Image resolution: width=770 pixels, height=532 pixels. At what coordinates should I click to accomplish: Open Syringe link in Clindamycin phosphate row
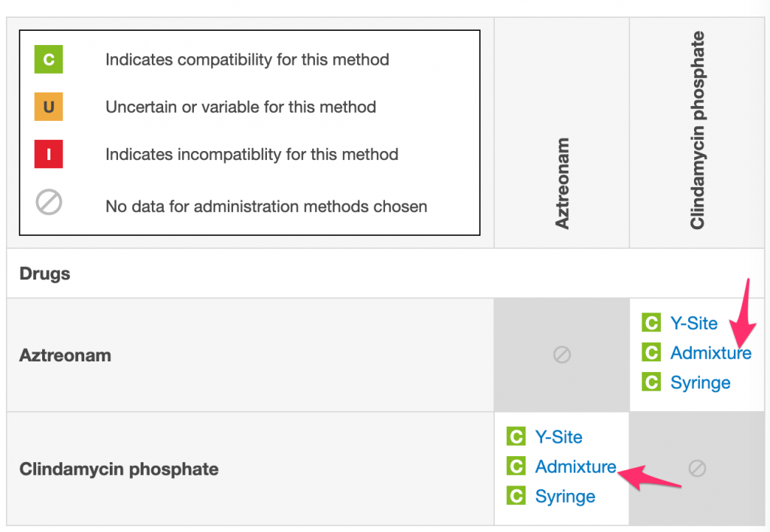point(565,496)
